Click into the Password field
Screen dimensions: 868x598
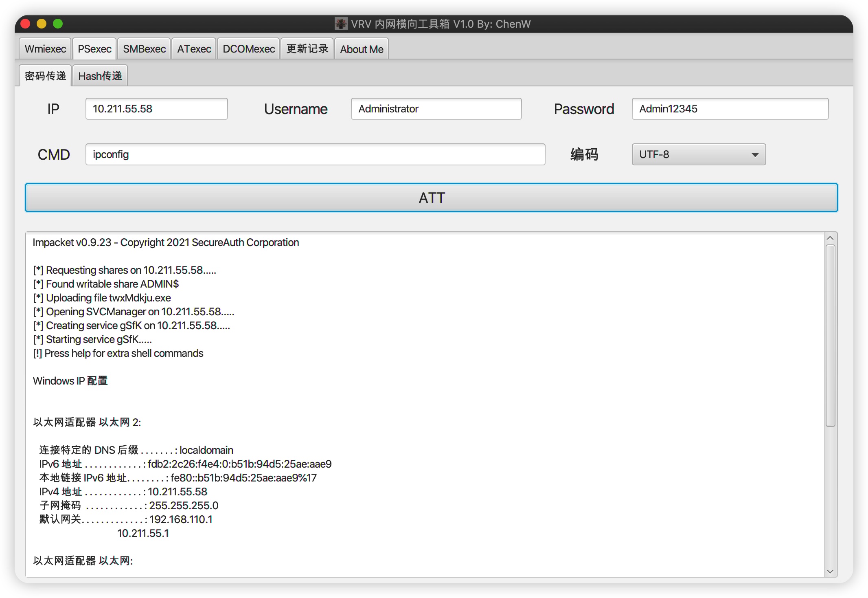[x=730, y=109]
